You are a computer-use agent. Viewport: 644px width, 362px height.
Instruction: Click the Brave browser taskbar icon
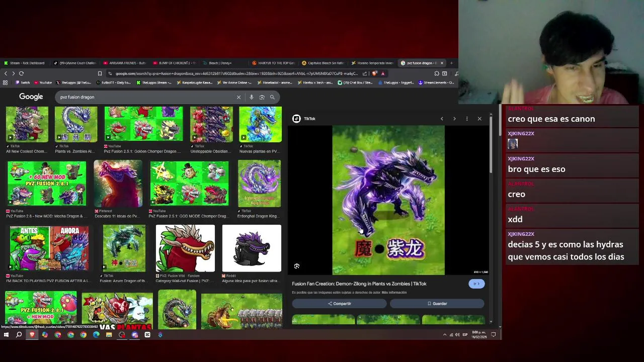[32, 334]
